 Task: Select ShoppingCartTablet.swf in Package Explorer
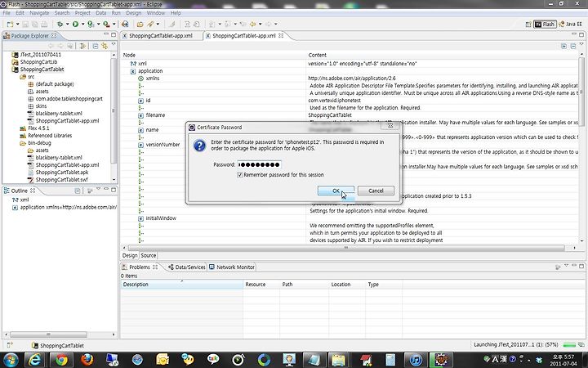point(61,180)
